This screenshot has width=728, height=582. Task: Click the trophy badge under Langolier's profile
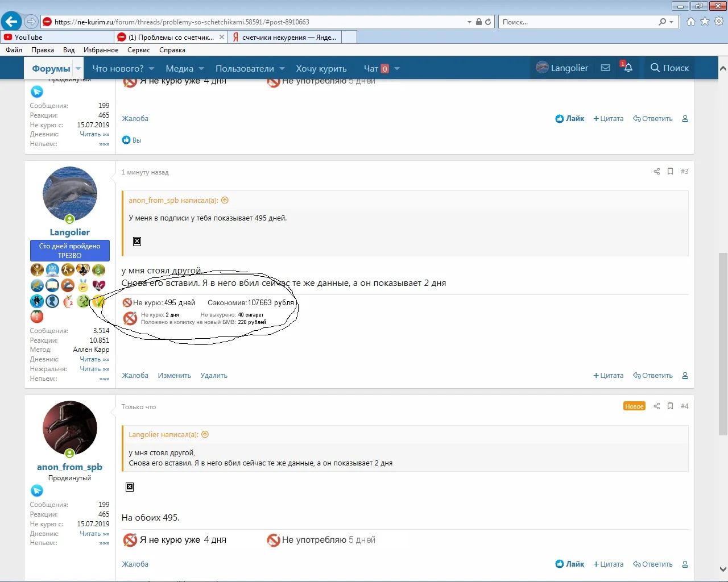37,269
